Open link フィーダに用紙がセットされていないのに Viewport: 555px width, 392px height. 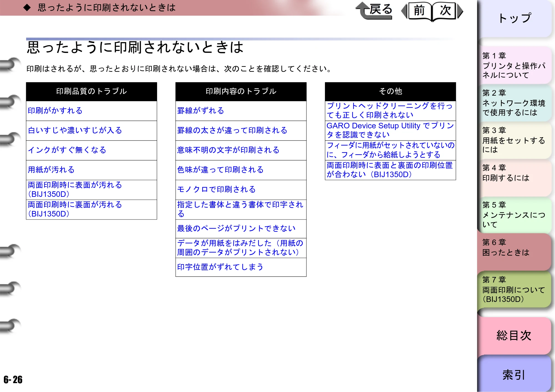click(391, 150)
